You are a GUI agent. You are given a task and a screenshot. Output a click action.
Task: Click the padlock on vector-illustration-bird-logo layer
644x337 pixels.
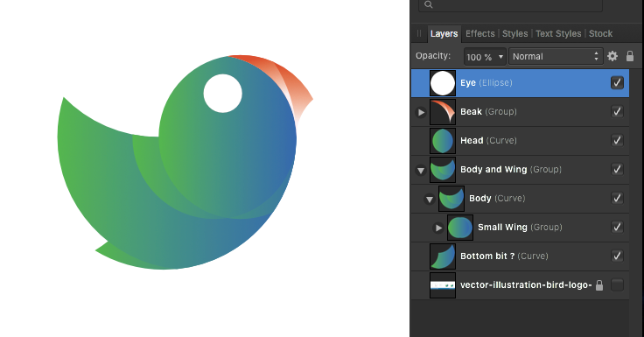[599, 284]
